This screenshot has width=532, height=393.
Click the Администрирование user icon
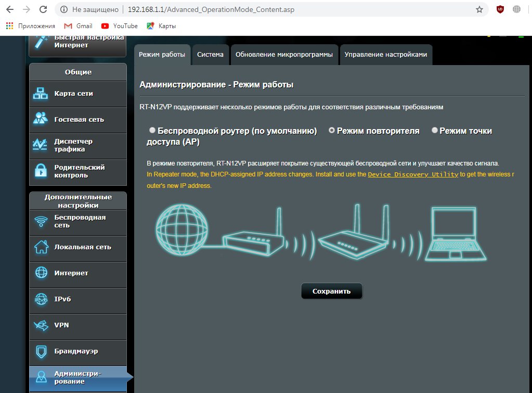(x=41, y=377)
